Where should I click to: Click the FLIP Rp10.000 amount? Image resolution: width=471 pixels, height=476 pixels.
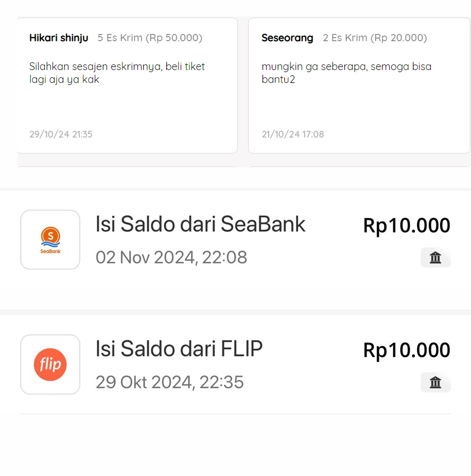(x=407, y=350)
